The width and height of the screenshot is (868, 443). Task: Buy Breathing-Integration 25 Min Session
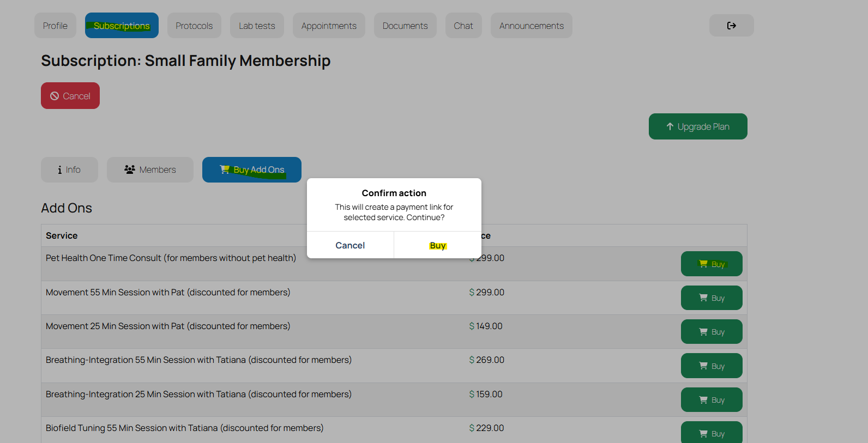coord(711,400)
